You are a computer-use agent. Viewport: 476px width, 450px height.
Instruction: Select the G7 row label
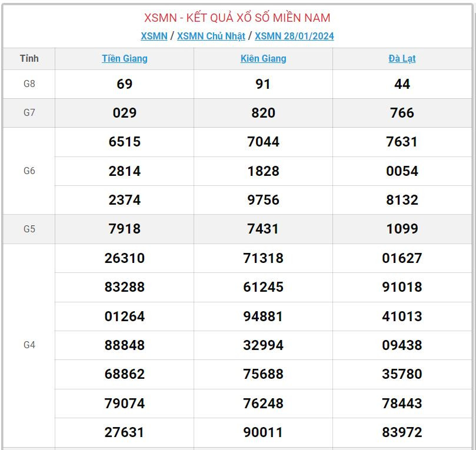coord(29,112)
